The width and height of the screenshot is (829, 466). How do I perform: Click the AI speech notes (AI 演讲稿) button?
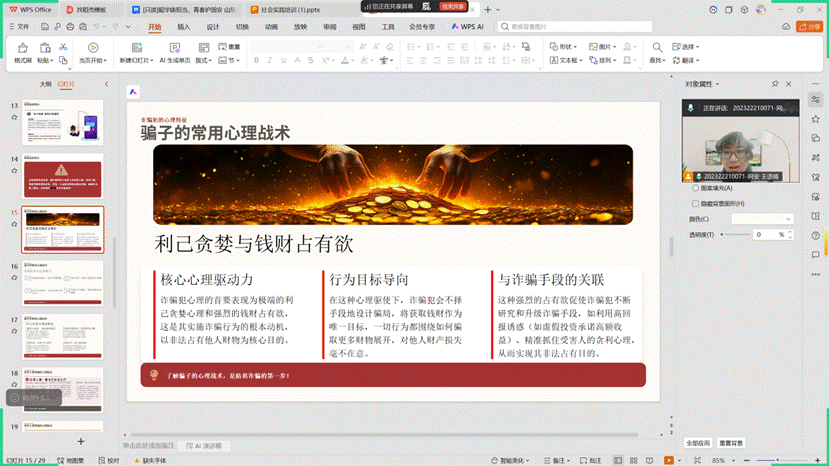(x=204, y=446)
